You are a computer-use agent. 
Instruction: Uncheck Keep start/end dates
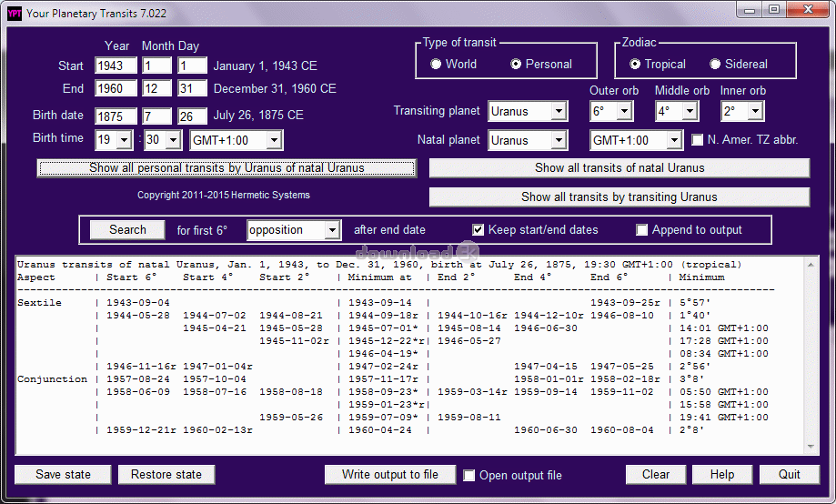tap(478, 230)
